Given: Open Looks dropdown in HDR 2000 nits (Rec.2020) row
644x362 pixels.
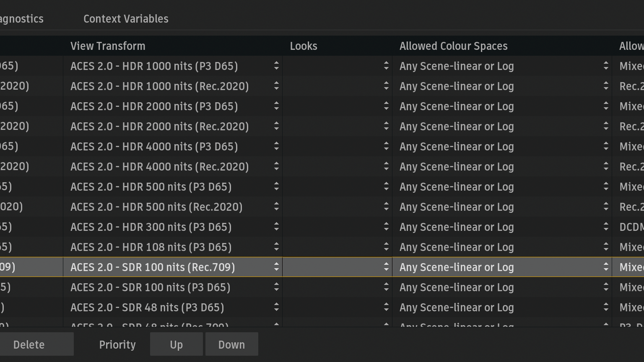Looking at the screenshot, I should point(338,127).
